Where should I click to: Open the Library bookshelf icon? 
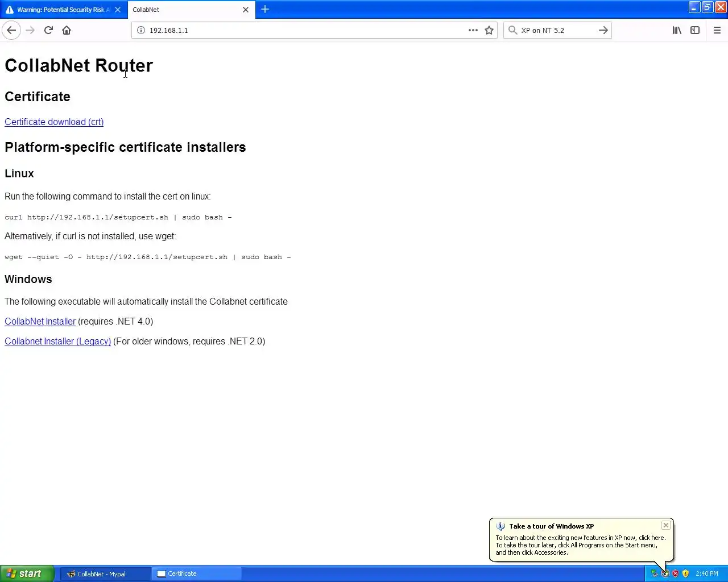677,30
